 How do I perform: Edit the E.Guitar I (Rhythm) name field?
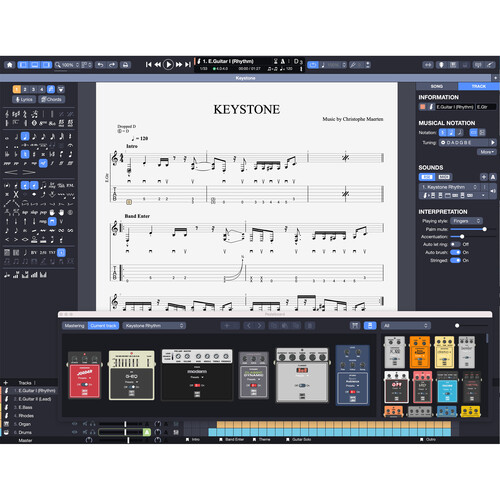click(x=455, y=107)
